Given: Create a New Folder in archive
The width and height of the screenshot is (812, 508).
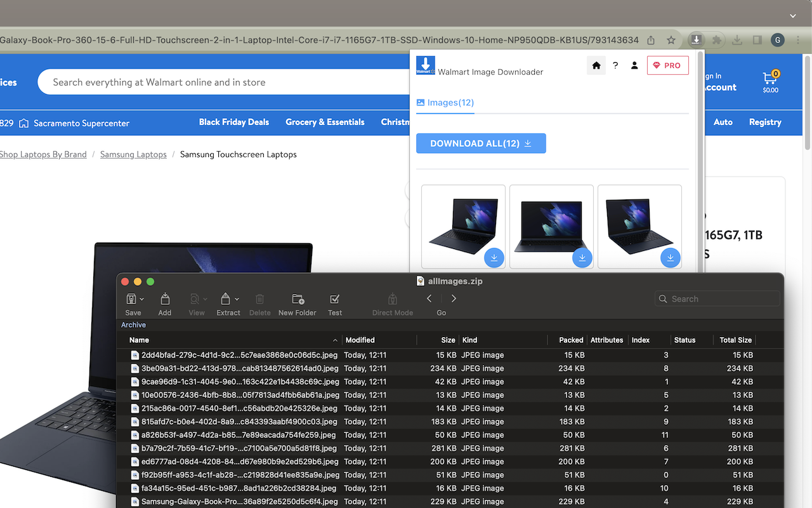Looking at the screenshot, I should 298,304.
